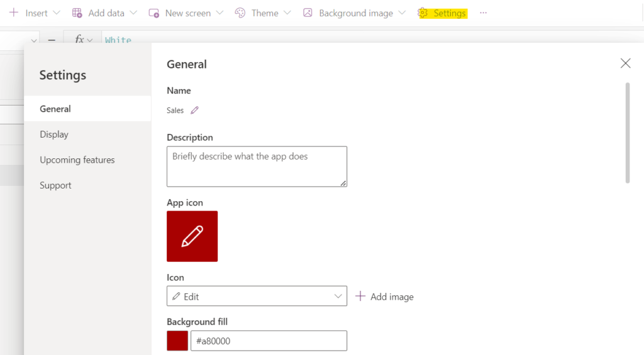Click the plus icon beside Add image
The image size is (644, 355).
click(360, 297)
